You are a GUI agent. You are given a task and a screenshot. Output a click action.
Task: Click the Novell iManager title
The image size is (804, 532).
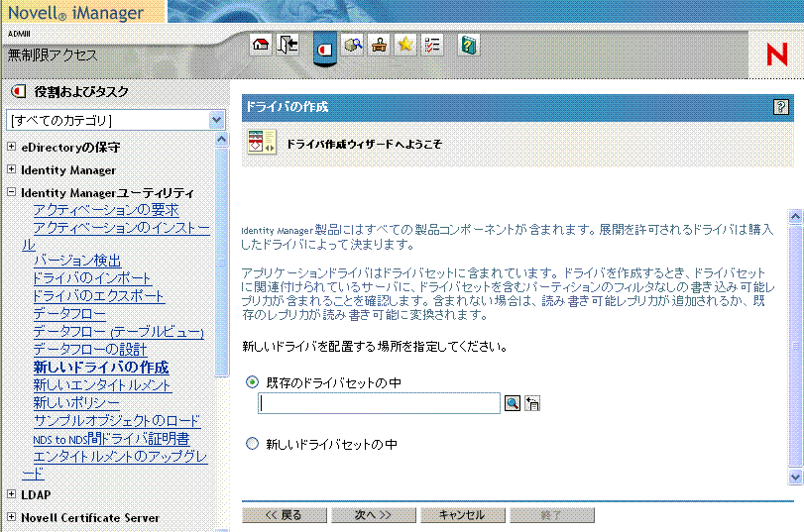76,12
